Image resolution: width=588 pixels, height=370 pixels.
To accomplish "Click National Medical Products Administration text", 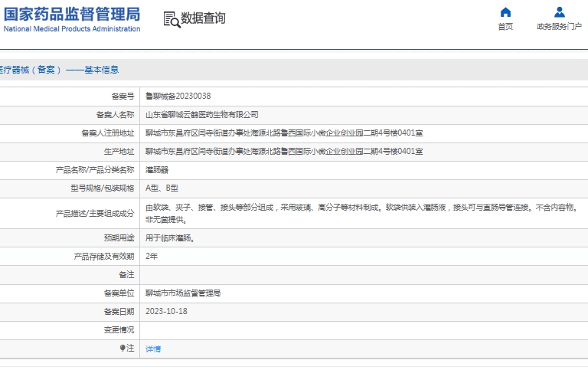I will coord(72,29).
